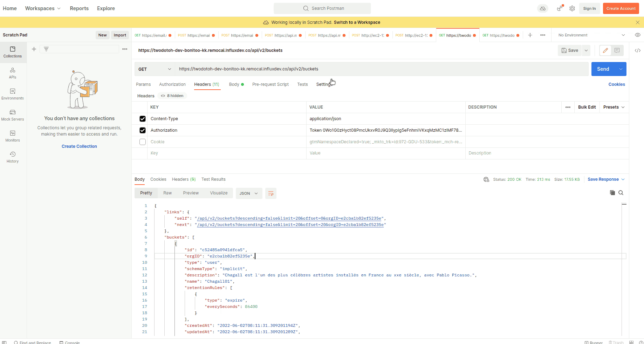Click the response network globe icon
Image resolution: width=644 pixels, height=344 pixels.
click(486, 179)
